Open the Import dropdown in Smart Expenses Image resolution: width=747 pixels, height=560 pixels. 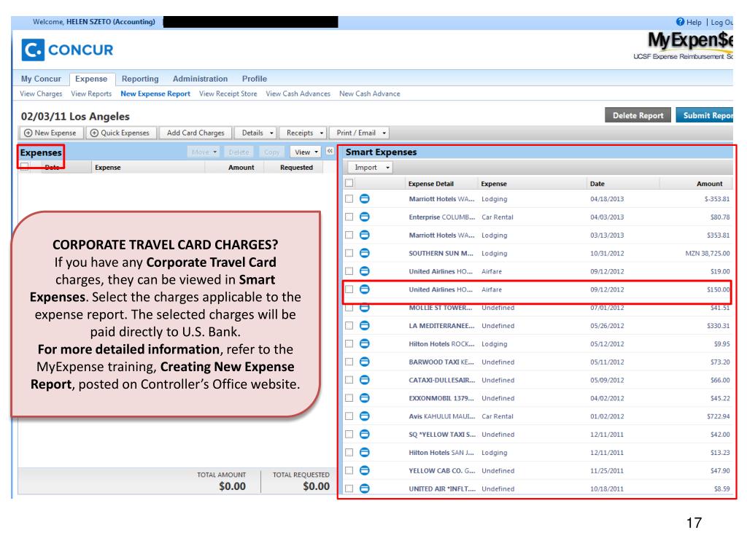(x=370, y=168)
